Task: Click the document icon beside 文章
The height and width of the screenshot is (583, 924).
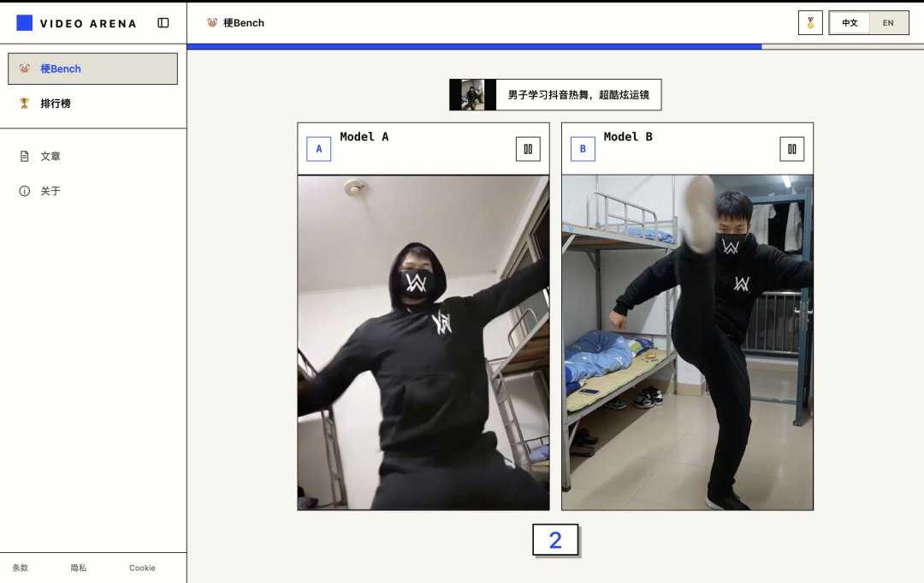Action: (24, 156)
